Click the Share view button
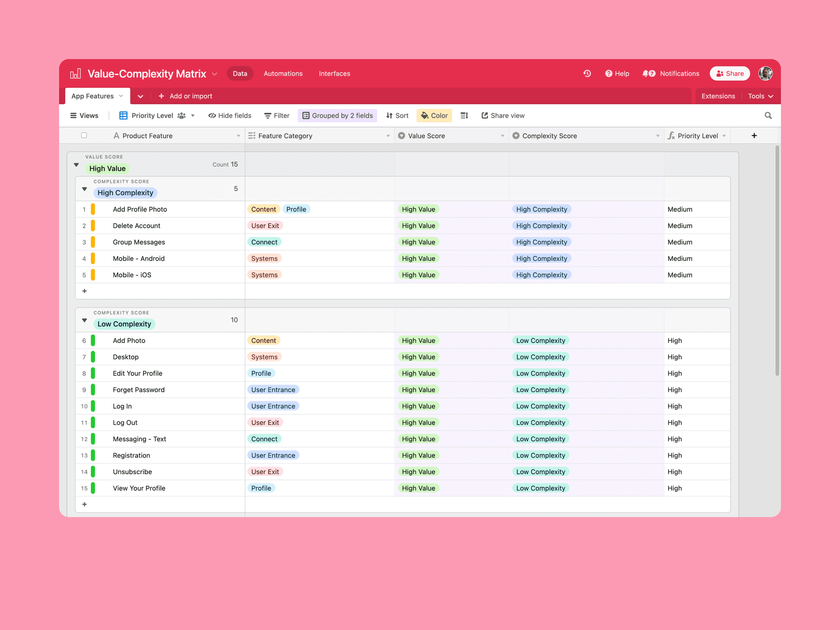The width and height of the screenshot is (840, 630). (503, 115)
